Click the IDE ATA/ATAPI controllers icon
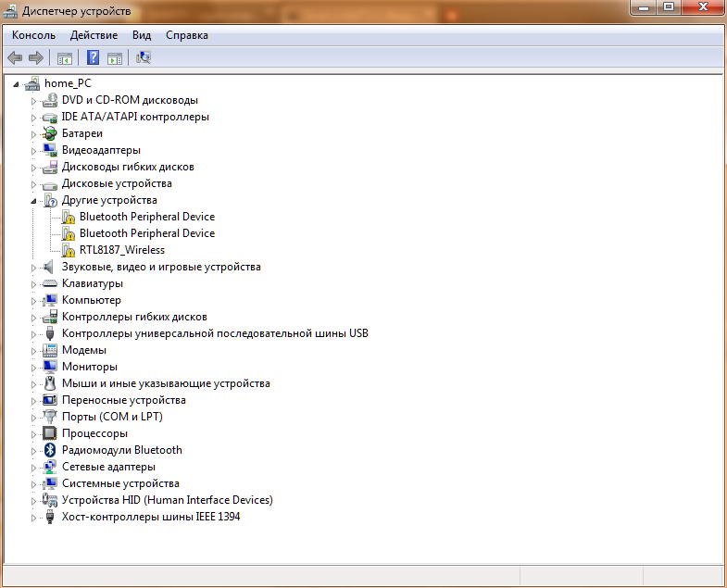 pos(50,117)
